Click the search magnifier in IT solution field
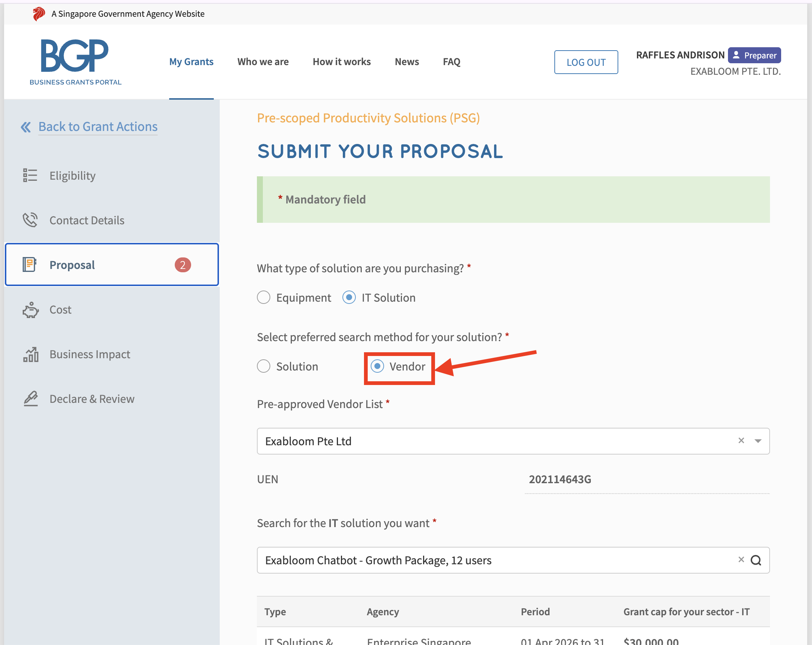 755,560
